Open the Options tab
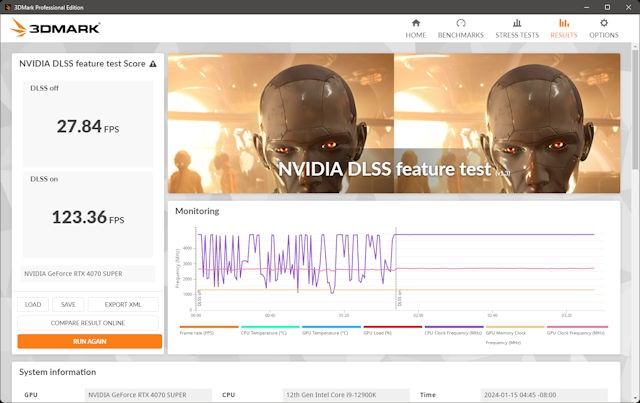This screenshot has height=403, width=640. pyautogui.click(x=604, y=29)
